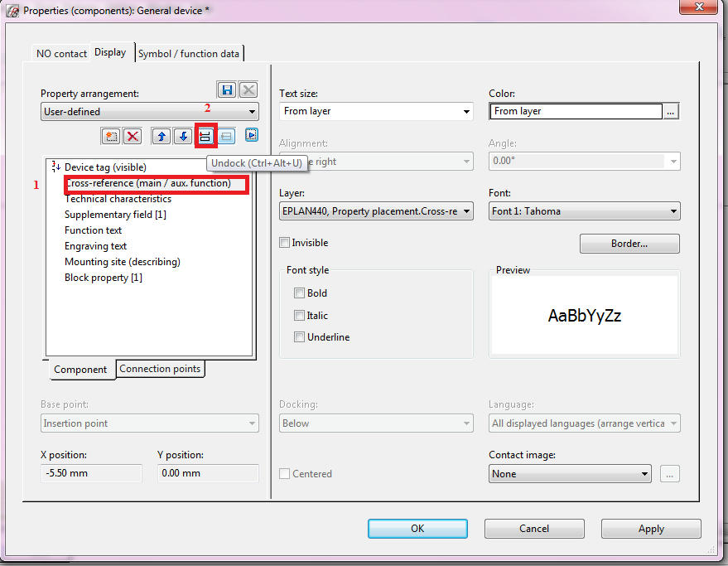Select Cross-reference (main / aux. function) entry
Image resolution: width=728 pixels, height=566 pixels.
coord(148,182)
